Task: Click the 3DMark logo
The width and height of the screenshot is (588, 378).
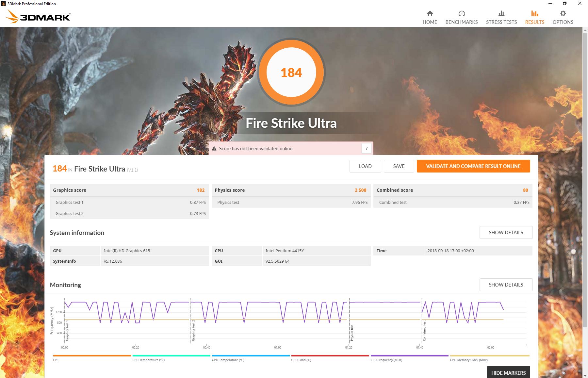Action: click(x=39, y=17)
